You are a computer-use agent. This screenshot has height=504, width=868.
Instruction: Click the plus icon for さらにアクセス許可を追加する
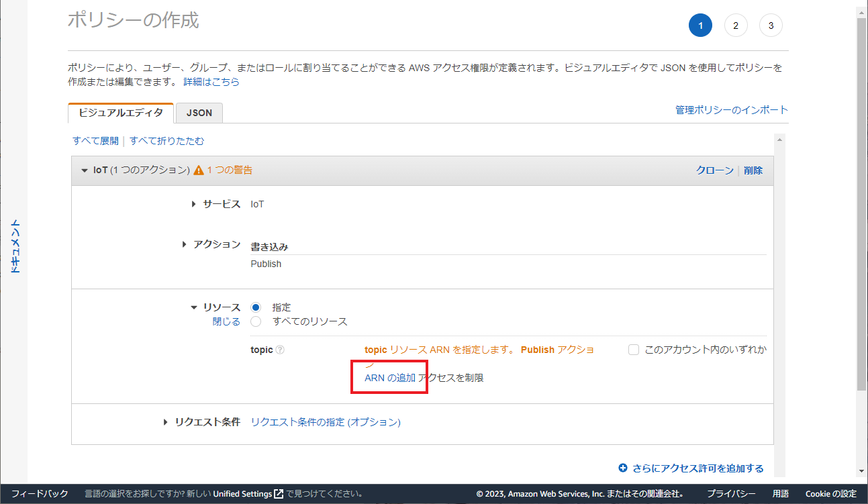click(623, 468)
